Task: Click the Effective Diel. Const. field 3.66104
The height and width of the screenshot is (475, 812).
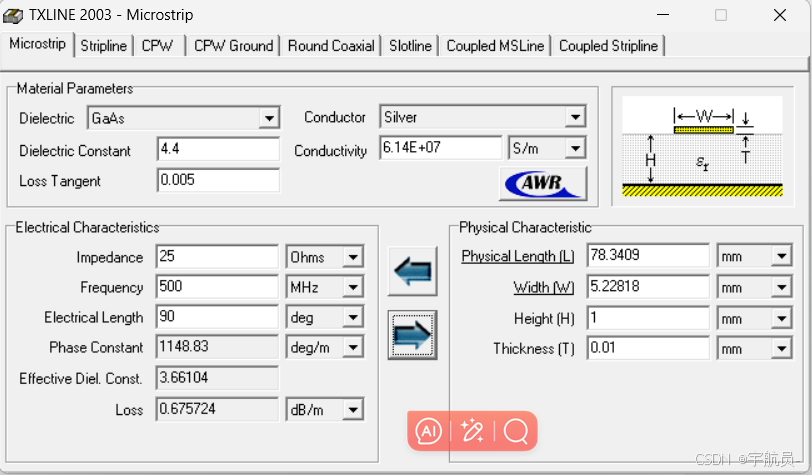Action: (x=217, y=378)
